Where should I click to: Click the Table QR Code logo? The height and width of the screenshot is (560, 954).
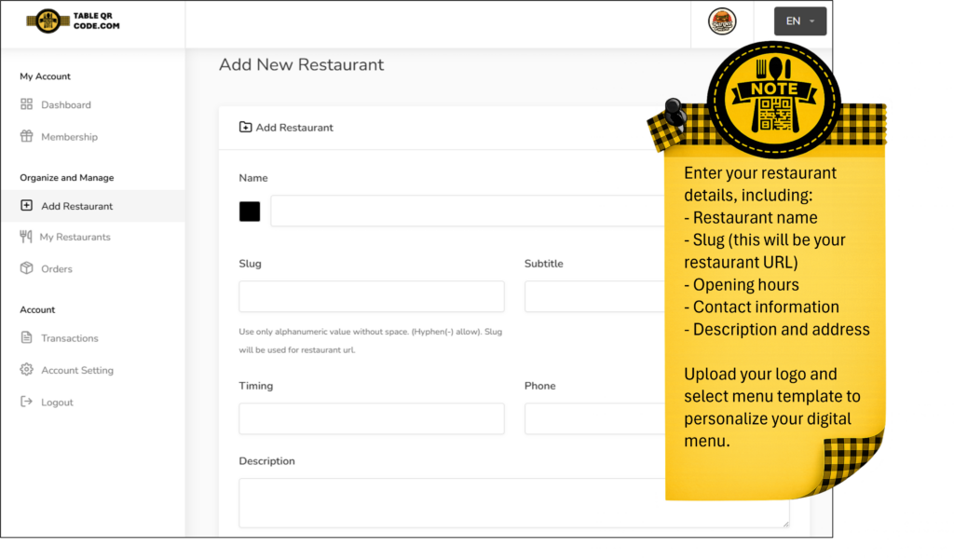pyautogui.click(x=73, y=20)
